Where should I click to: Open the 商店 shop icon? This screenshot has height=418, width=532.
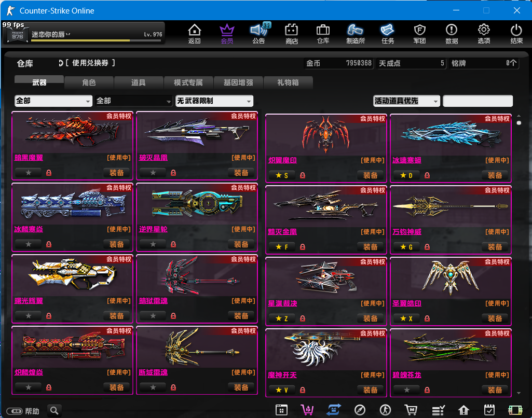[x=292, y=34]
